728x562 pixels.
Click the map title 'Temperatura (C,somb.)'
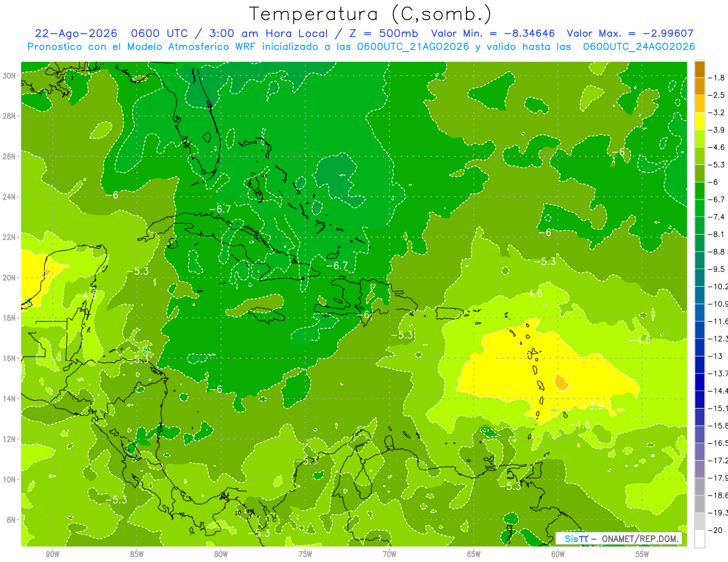pos(371,13)
